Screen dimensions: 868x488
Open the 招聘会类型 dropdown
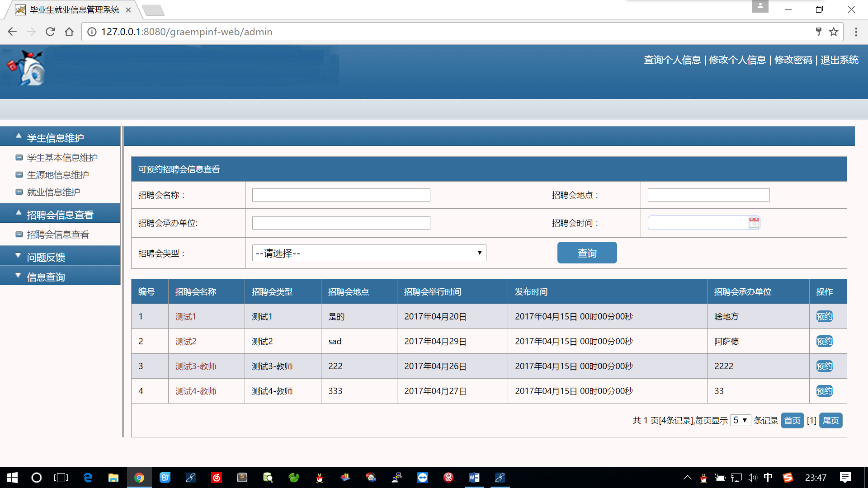pyautogui.click(x=369, y=253)
